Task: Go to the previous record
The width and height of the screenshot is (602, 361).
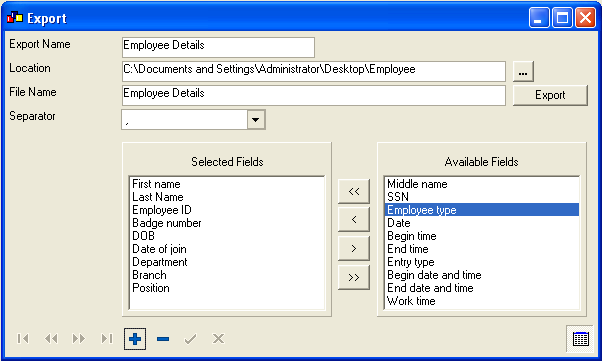Action: [51, 338]
